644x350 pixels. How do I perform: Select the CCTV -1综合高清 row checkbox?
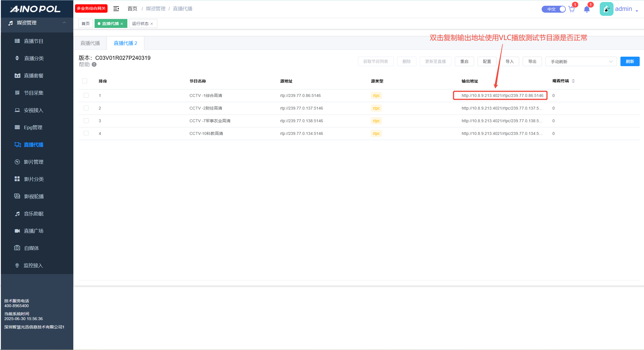coord(86,95)
